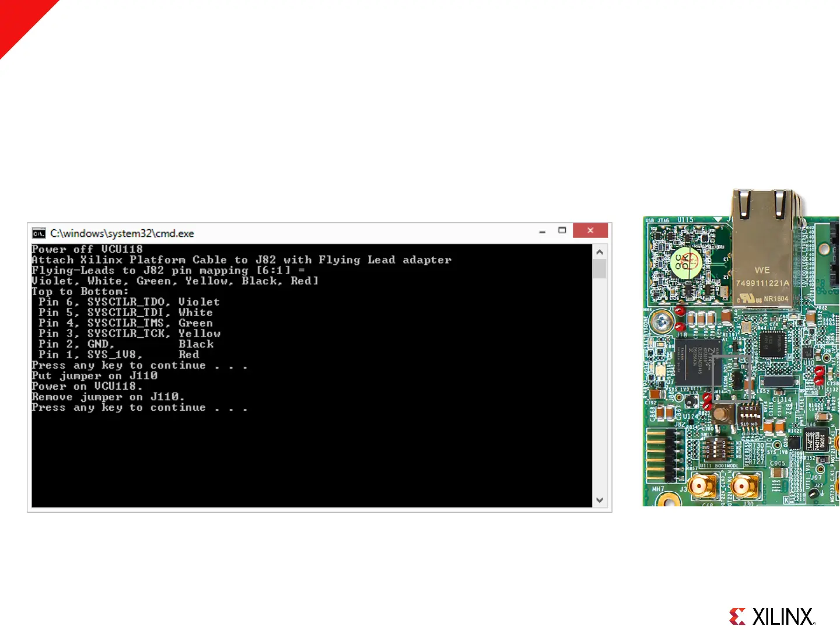Image resolution: width=840 pixels, height=630 pixels.
Task: Click the line 'Power off VCU118'
Action: click(87, 249)
